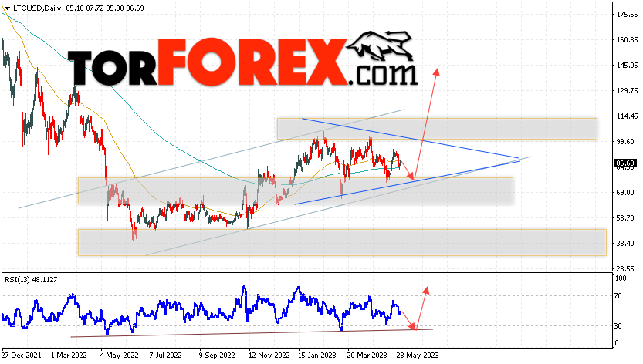
Task: Select the 145.05 price axis value
Action: pos(628,66)
